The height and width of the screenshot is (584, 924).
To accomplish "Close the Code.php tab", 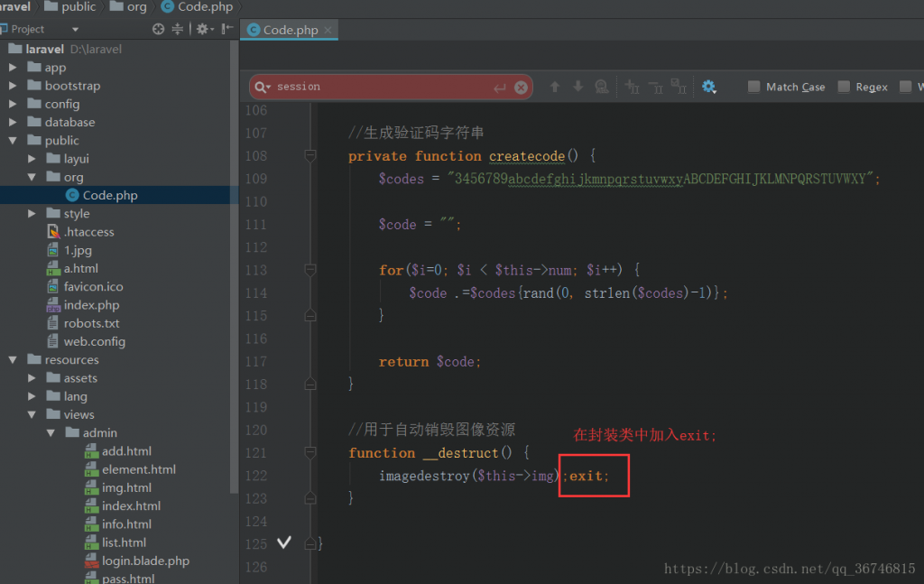I will pos(328,30).
